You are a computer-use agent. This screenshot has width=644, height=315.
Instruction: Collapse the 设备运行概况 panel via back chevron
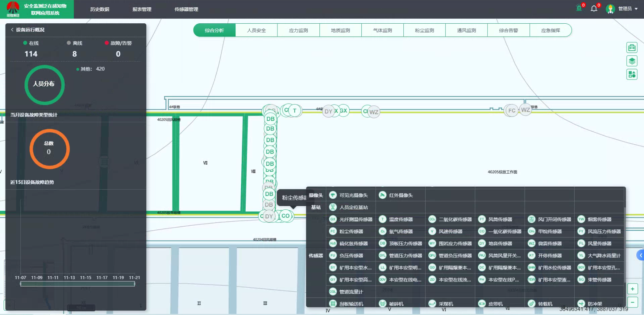click(12, 30)
